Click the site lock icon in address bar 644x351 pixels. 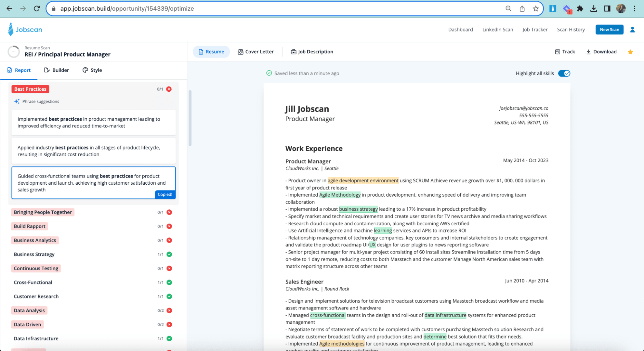pyautogui.click(x=54, y=9)
